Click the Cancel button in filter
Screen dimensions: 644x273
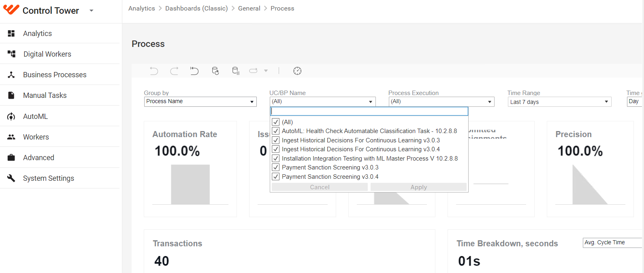[320, 187]
